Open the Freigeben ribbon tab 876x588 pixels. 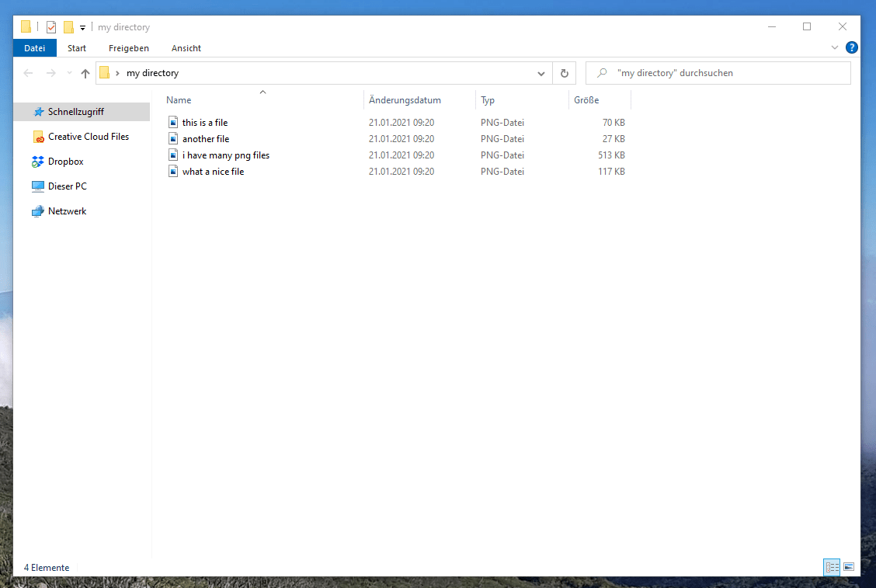(128, 48)
